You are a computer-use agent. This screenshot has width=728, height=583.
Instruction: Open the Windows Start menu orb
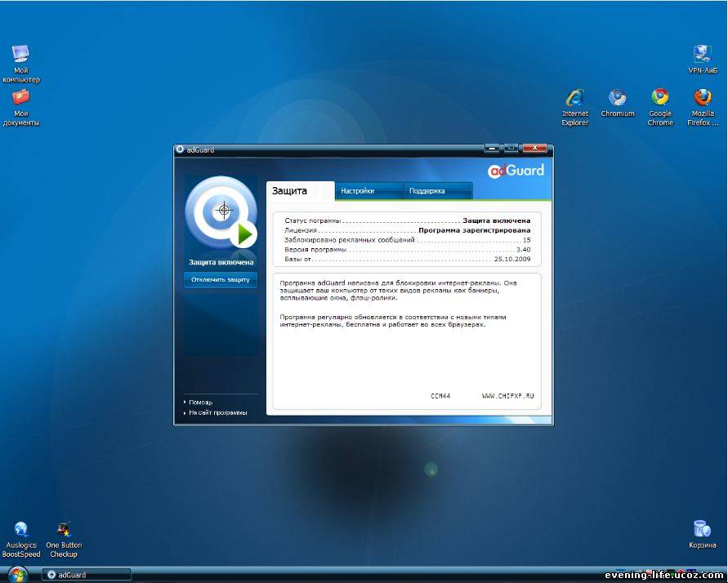18,575
